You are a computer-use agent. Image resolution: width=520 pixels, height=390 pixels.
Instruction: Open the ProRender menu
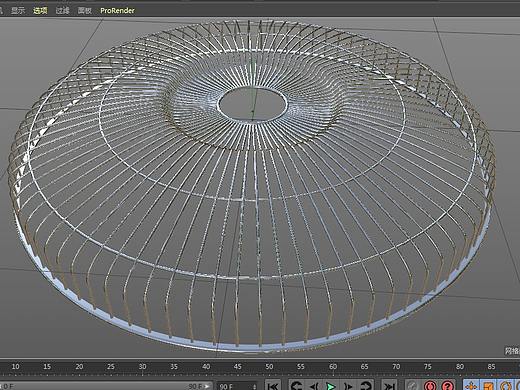117,10
